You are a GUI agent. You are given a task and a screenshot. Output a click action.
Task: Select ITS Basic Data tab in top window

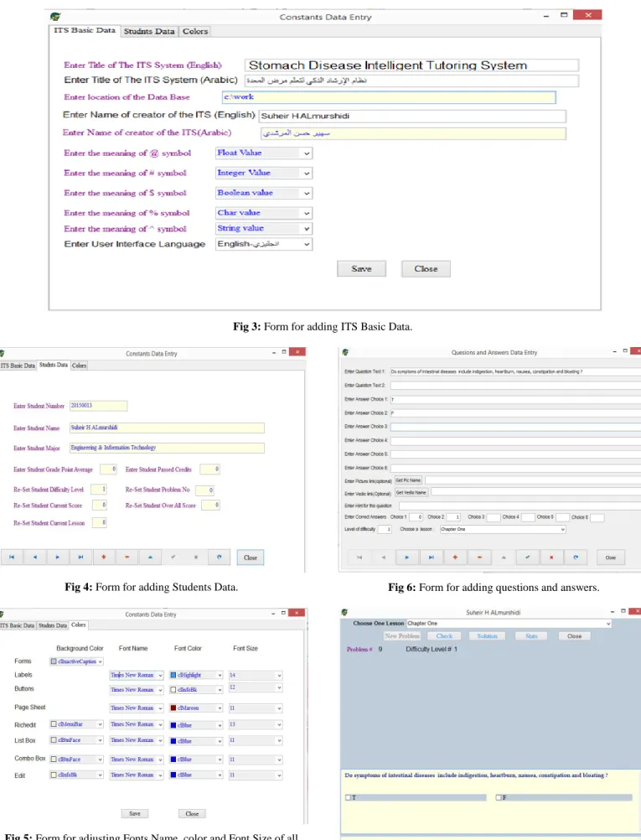coord(85,30)
